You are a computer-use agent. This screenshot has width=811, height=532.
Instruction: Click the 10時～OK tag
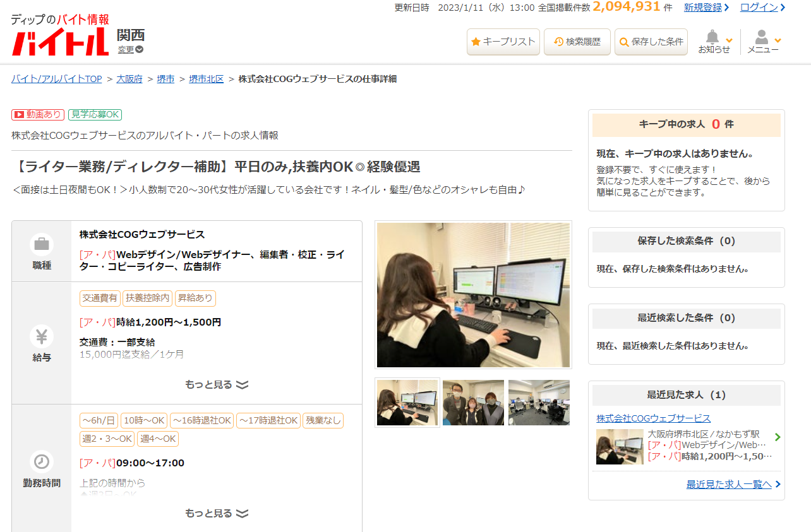tap(144, 420)
